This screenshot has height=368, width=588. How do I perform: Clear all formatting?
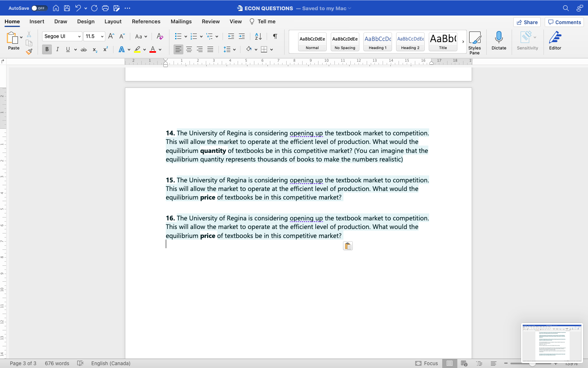160,36
